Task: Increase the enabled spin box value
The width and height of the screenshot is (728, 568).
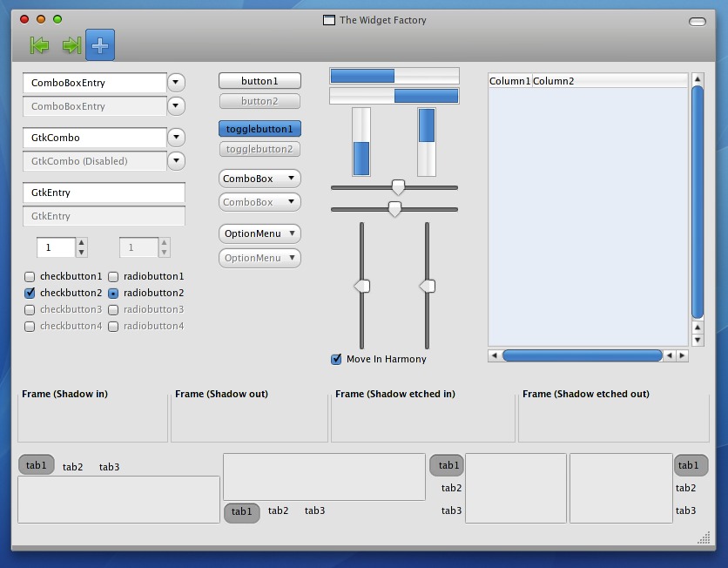Action: [81, 242]
